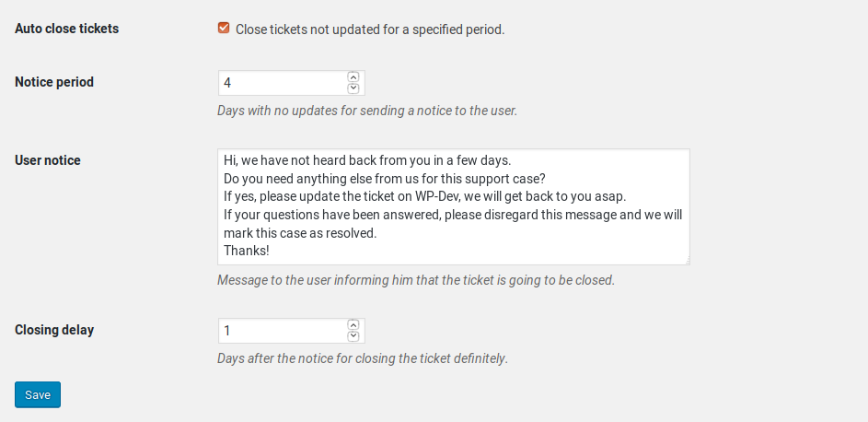Screen dimensions: 868x422
Task: Focus the Notice period number field
Action: pos(282,83)
